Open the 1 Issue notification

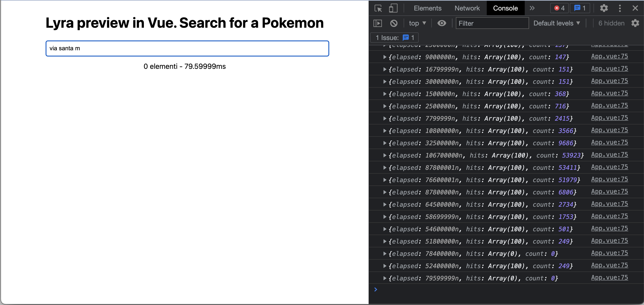394,38
